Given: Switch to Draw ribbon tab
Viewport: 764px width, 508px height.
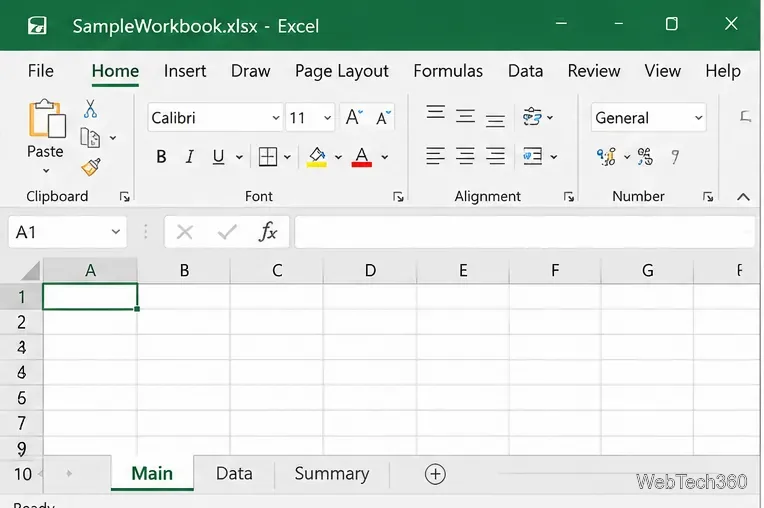Looking at the screenshot, I should [x=250, y=71].
